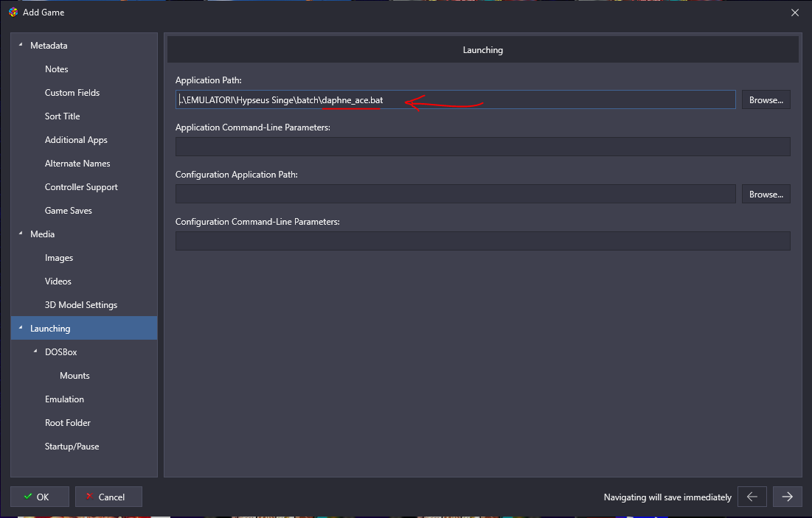
Task: Go to next page with right arrow
Action: point(787,497)
